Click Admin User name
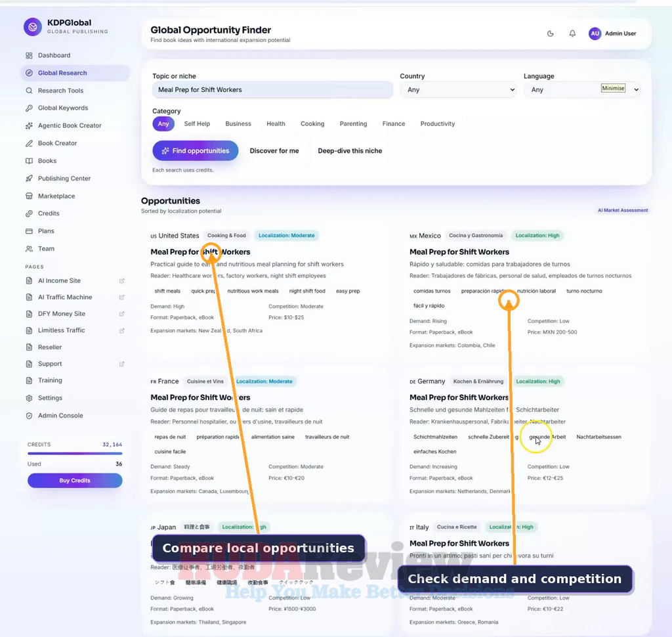This screenshot has width=672, height=637. (x=621, y=33)
